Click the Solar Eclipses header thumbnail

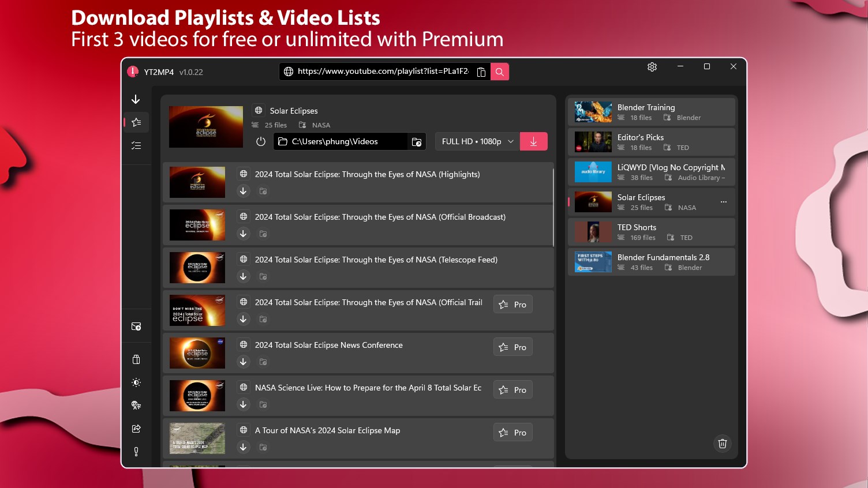[x=206, y=127]
